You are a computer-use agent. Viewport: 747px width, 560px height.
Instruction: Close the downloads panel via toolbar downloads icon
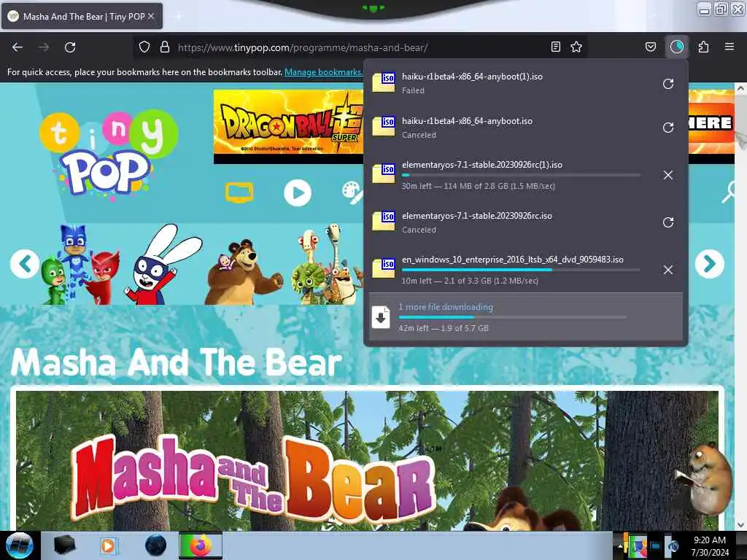coord(677,47)
